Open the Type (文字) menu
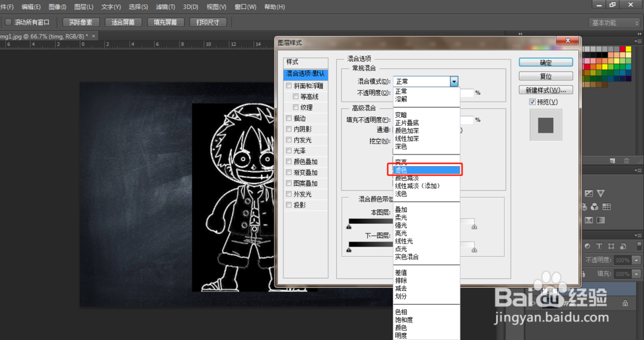 (x=111, y=7)
